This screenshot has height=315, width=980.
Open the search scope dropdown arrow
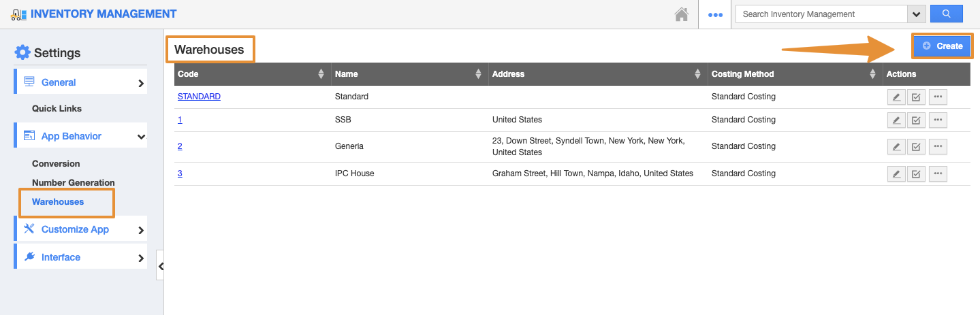pos(917,14)
